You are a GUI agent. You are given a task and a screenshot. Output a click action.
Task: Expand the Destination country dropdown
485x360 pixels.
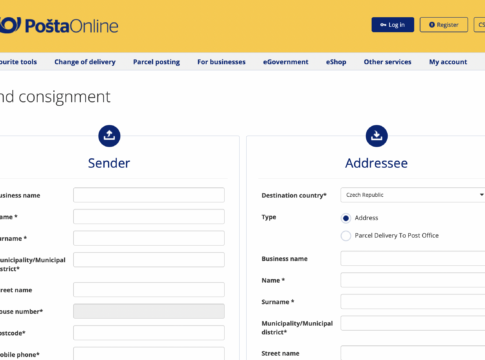413,195
